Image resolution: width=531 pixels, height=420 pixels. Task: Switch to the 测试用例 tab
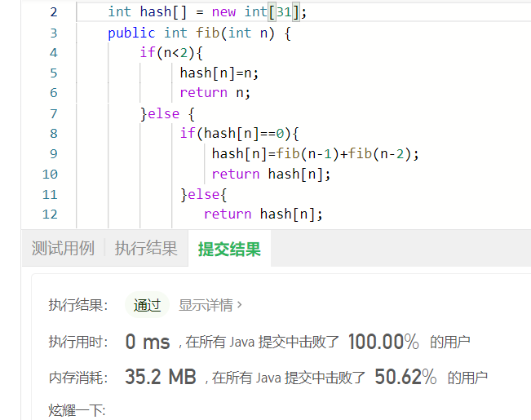point(63,248)
